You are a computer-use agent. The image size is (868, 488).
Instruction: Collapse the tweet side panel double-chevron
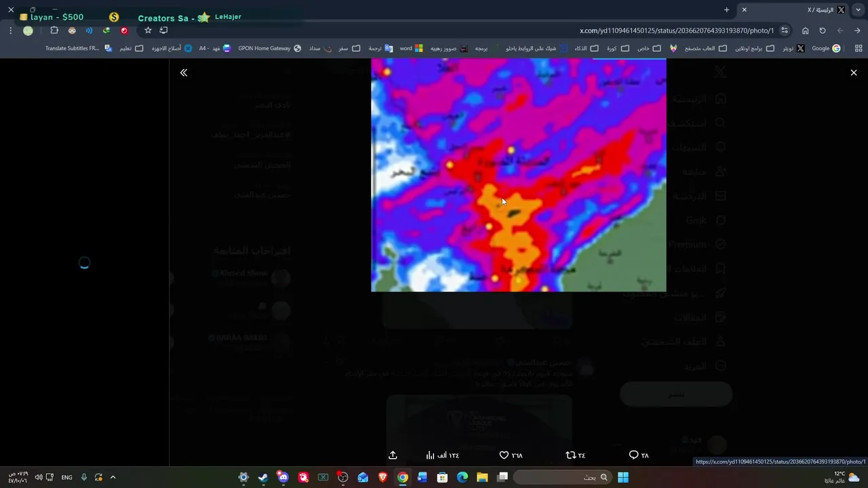(x=184, y=73)
